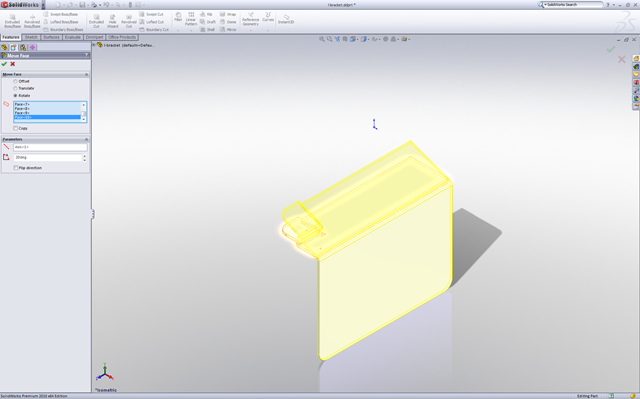
Task: Accept feature via viewport corner checkmark
Action: pyautogui.click(x=611, y=49)
